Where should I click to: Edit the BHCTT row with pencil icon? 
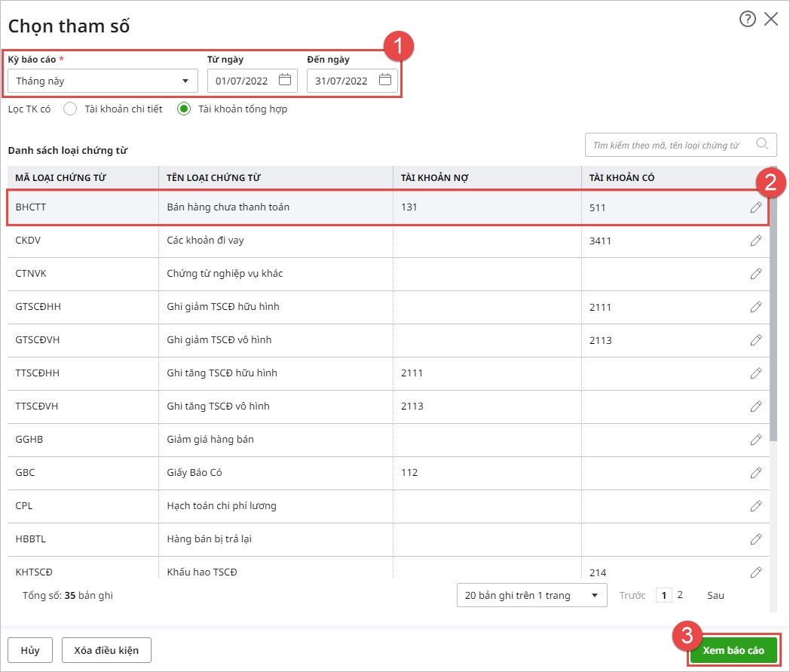[755, 207]
